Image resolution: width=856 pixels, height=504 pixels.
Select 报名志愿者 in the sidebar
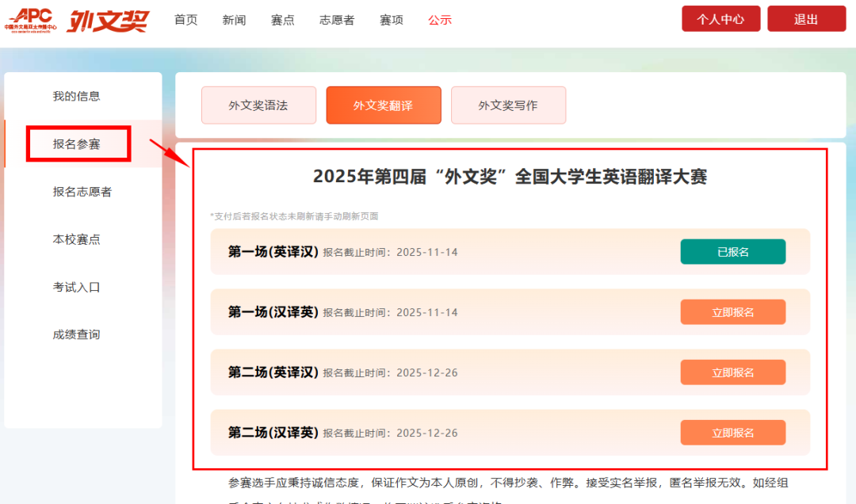tap(82, 192)
